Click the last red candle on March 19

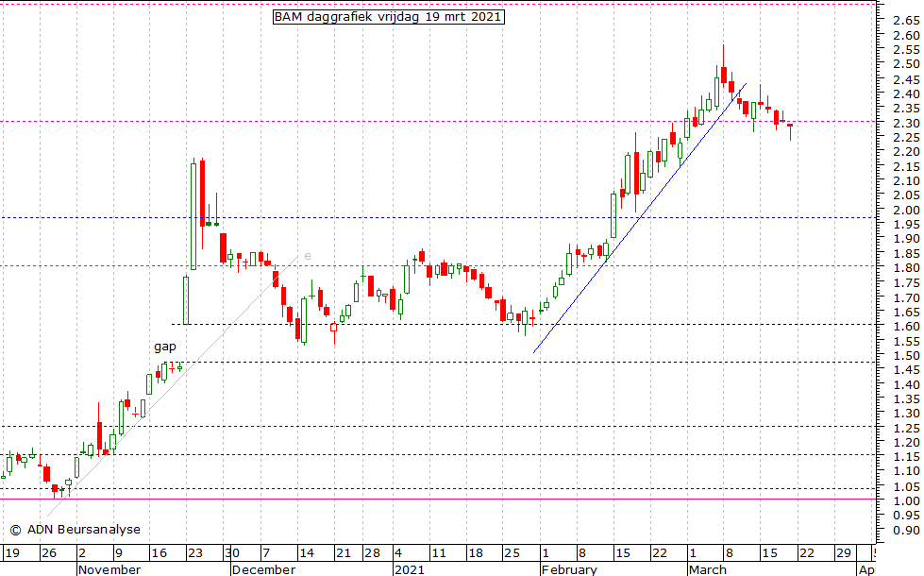pyautogui.click(x=790, y=131)
